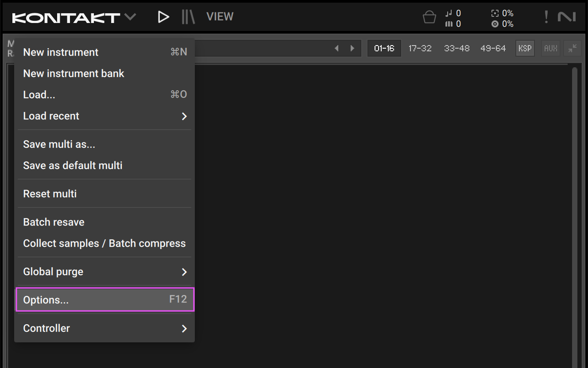Click the minimize view icon near AUX

click(572, 48)
